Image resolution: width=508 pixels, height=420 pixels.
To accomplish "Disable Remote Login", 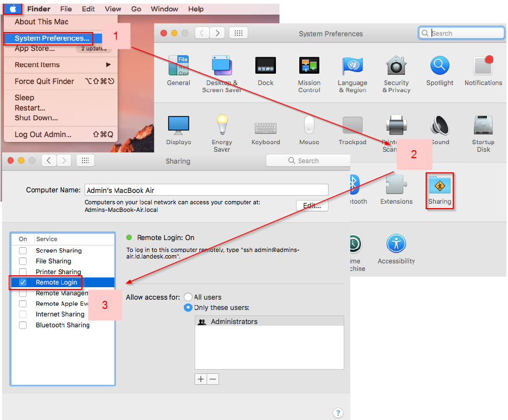I will coord(22,282).
